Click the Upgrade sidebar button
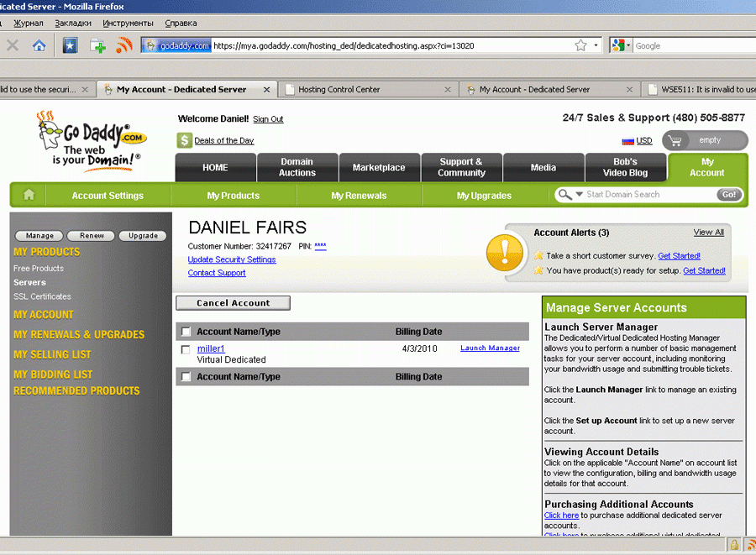 point(143,236)
